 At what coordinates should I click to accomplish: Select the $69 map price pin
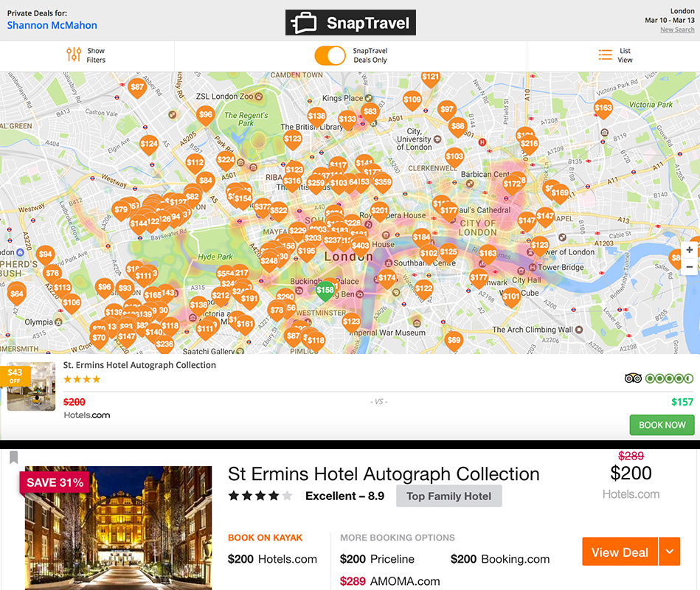(454, 341)
